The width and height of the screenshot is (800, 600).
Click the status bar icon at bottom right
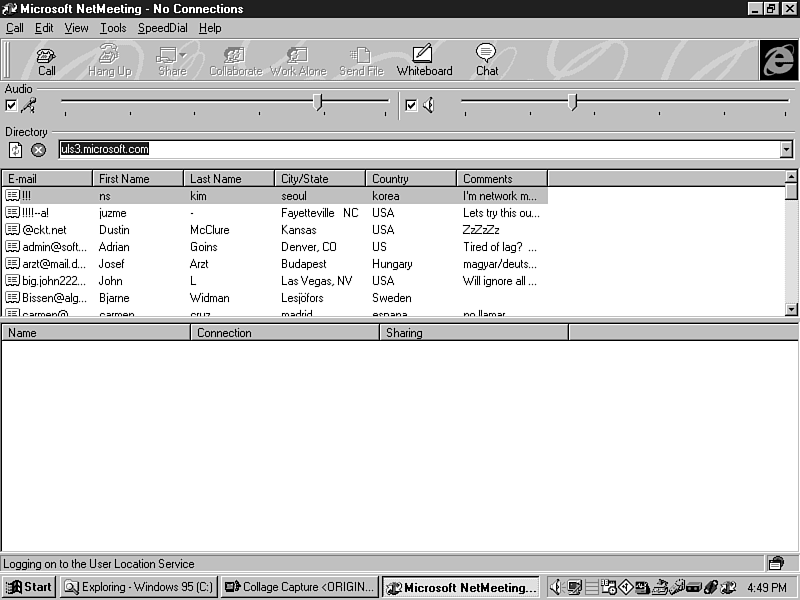pos(776,564)
